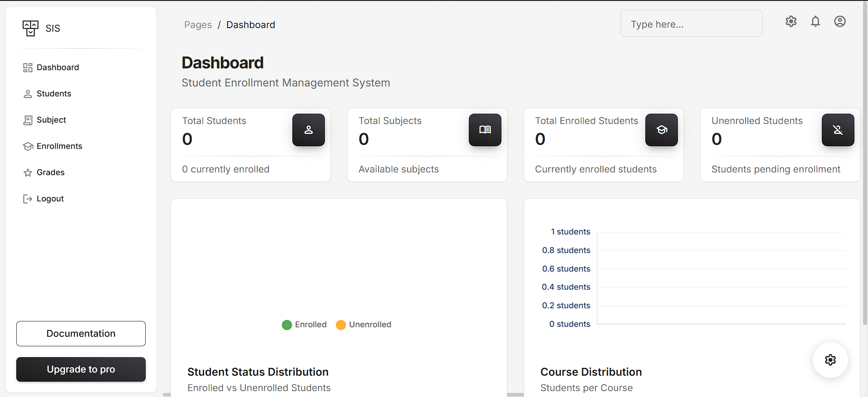Screen dimensions: 868x397
Task: Click 'Enrolled vs Unenrolled Students' subtitle
Action: click(259, 388)
